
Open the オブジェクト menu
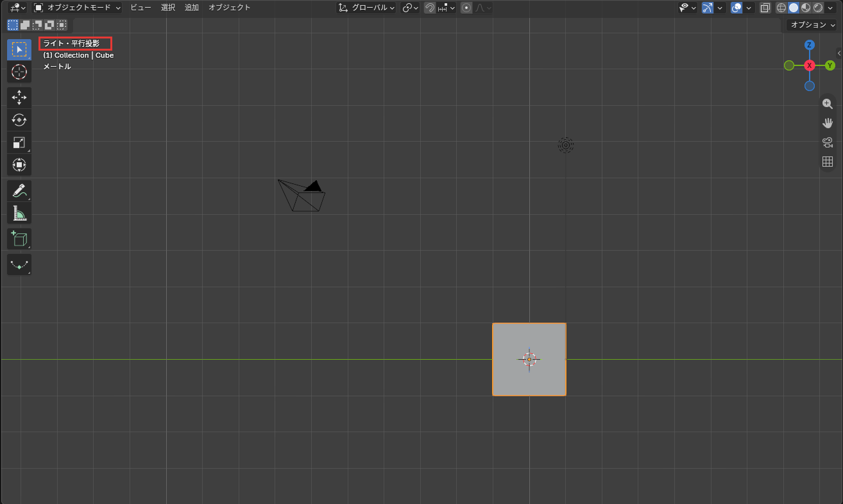click(229, 8)
